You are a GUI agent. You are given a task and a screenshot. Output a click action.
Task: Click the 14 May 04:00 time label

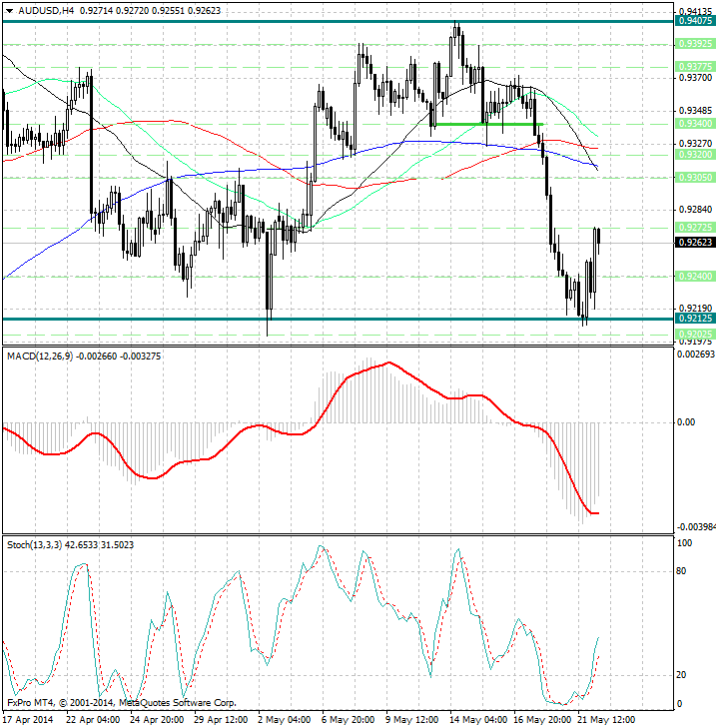click(x=478, y=720)
